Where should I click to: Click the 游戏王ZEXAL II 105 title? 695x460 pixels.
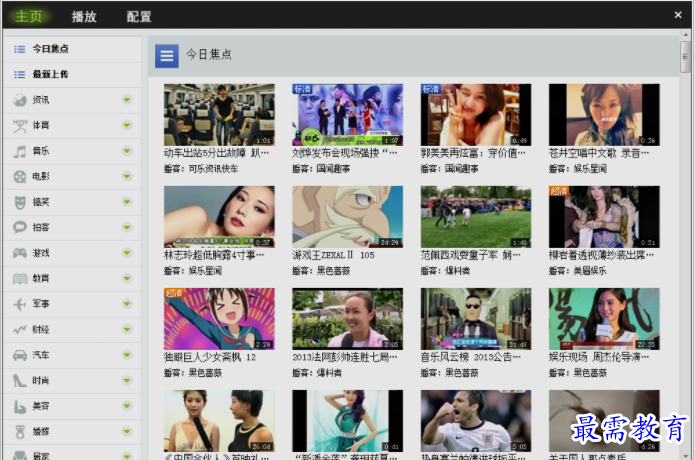coord(333,255)
